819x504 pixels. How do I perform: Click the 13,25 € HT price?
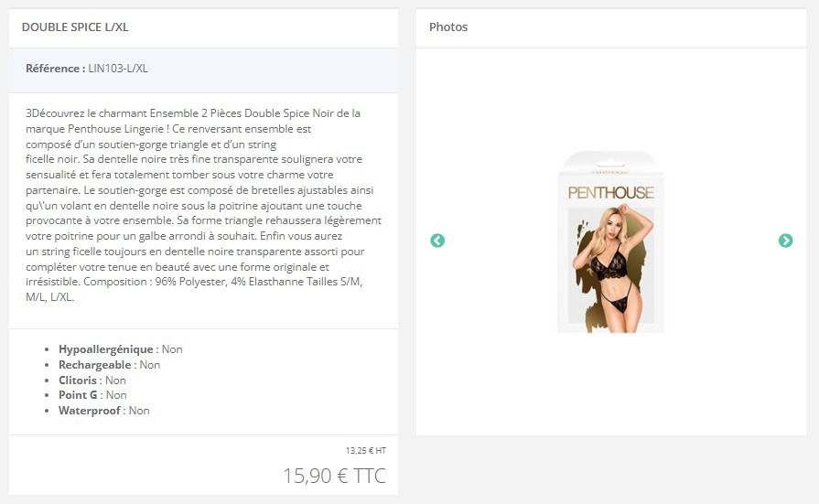(x=366, y=450)
